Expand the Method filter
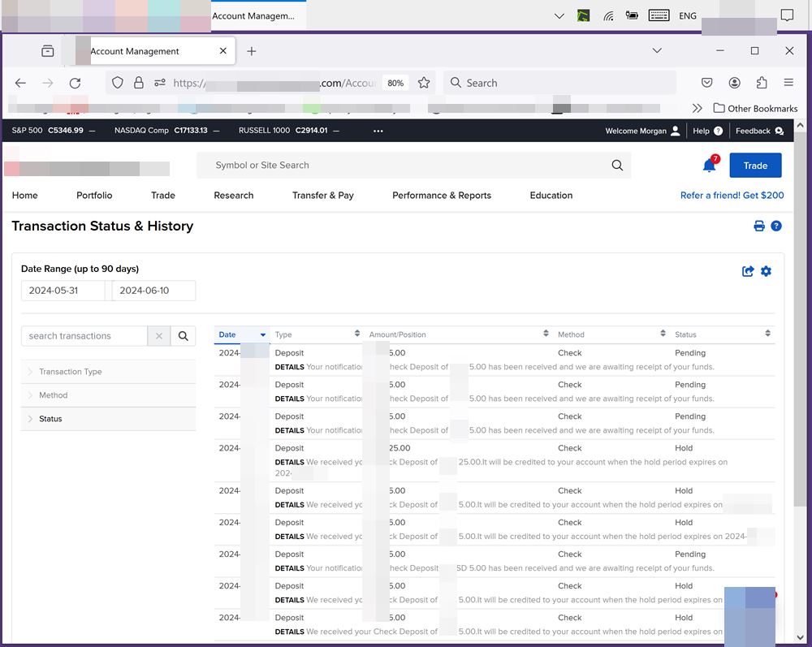The height and width of the screenshot is (647, 812). pos(108,395)
